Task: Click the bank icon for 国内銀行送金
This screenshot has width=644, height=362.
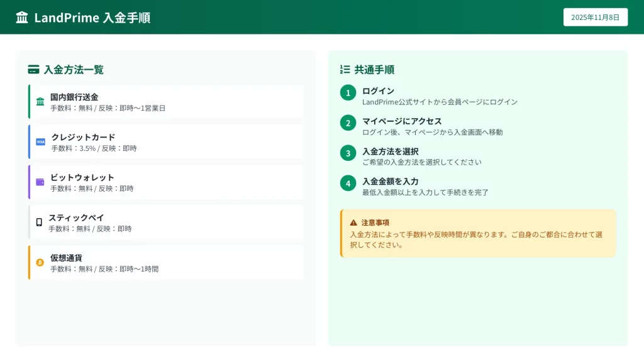Action: point(40,102)
